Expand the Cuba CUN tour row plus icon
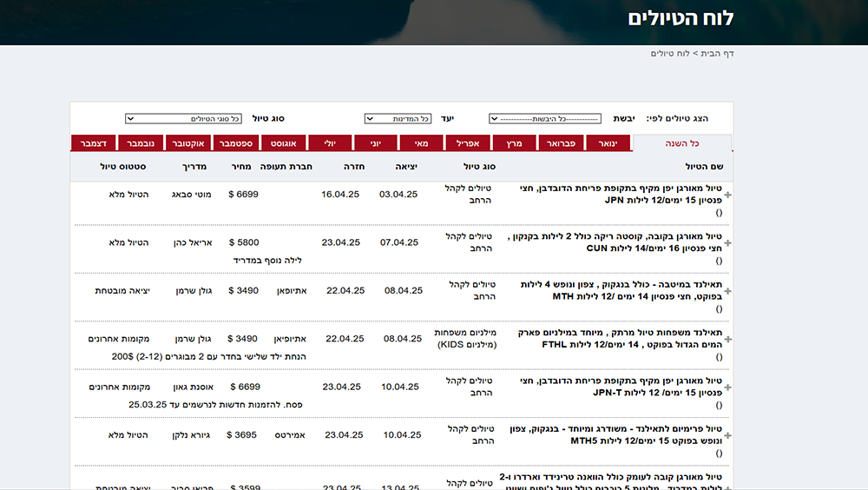868x490 pixels. [x=727, y=243]
